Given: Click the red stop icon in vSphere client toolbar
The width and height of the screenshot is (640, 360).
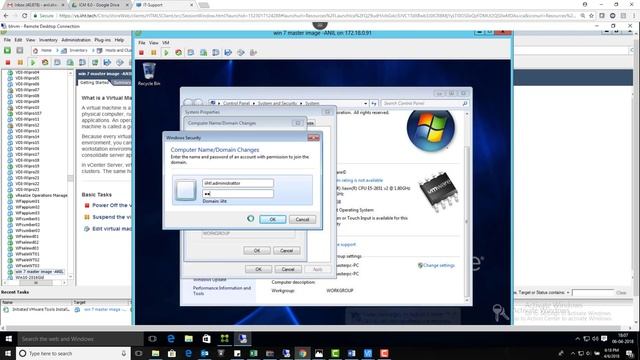Looking at the screenshot, I should tap(8, 62).
